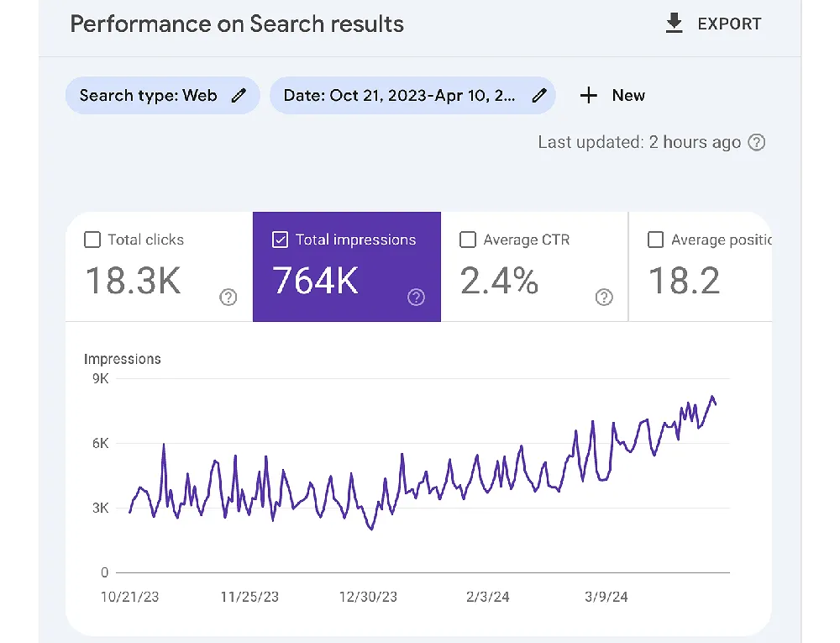This screenshot has height=643, width=840.
Task: Open the Date range filter chip
Action: point(399,96)
